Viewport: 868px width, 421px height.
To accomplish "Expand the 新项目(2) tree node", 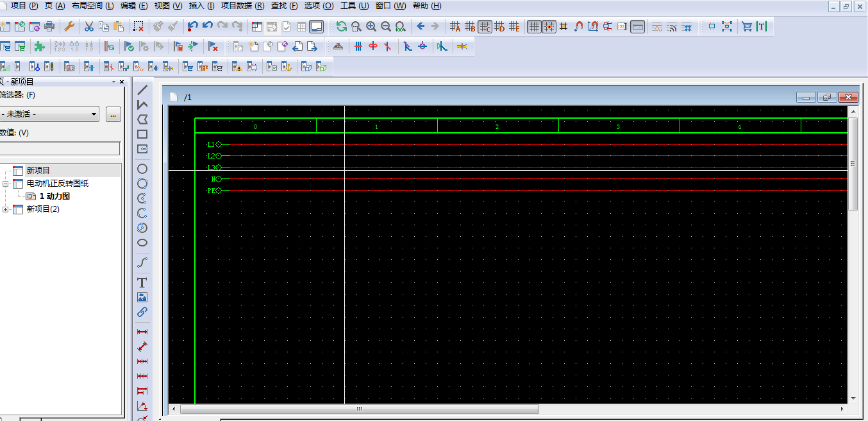I will [6, 209].
